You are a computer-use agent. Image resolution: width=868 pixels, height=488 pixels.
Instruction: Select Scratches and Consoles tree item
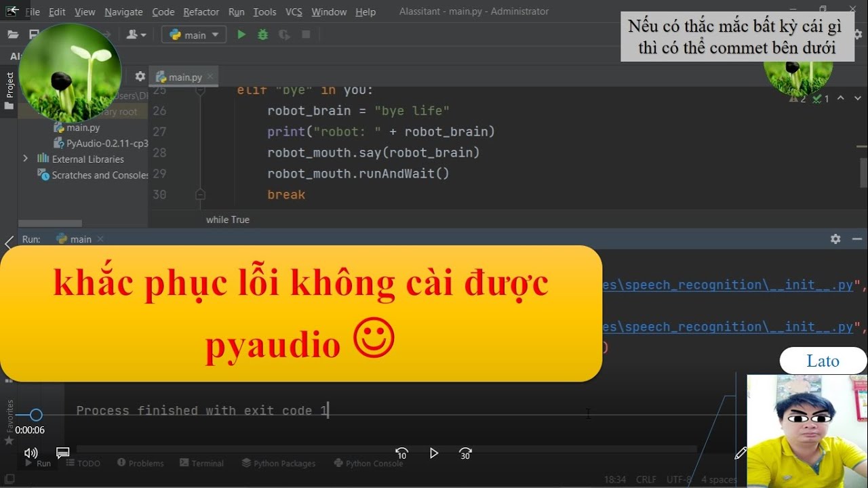click(94, 175)
